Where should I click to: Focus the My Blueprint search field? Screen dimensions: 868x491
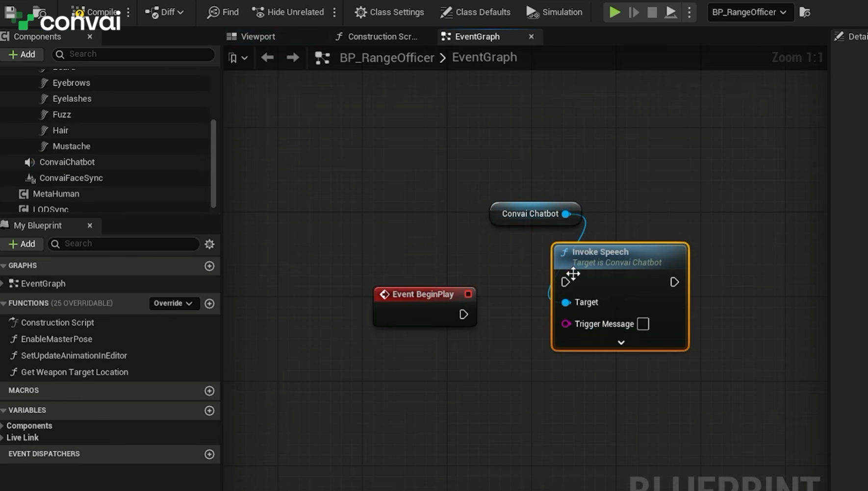(x=124, y=244)
